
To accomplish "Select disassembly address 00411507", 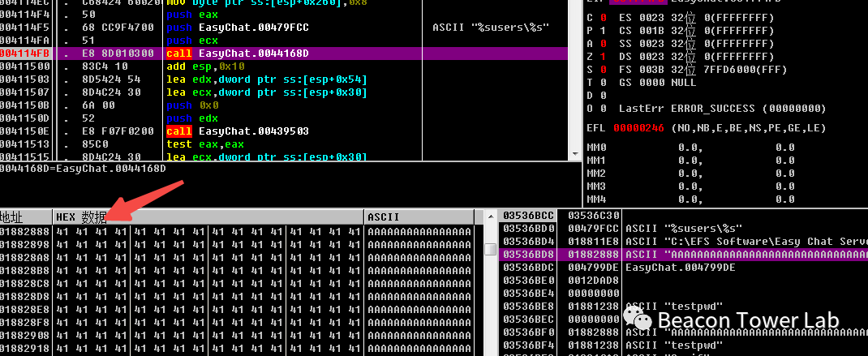I will point(25,92).
